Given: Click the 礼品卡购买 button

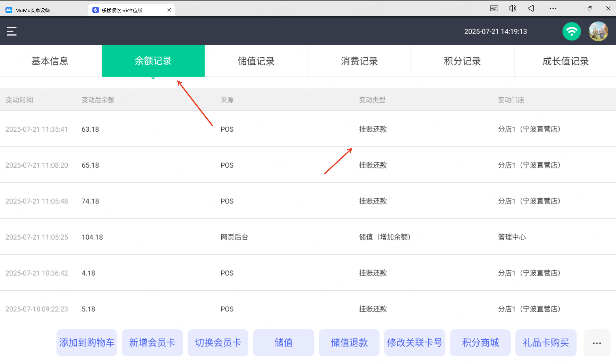Looking at the screenshot, I should pyautogui.click(x=546, y=343).
